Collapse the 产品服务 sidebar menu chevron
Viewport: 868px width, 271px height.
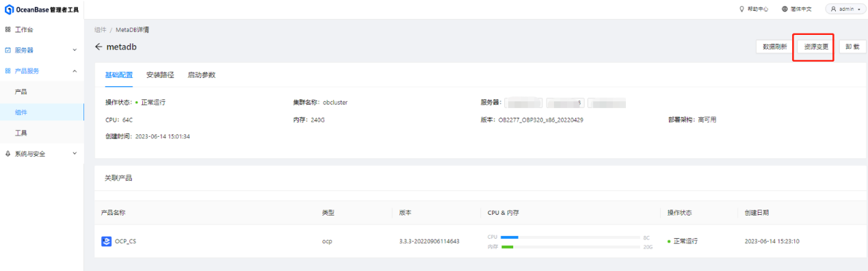click(75, 70)
